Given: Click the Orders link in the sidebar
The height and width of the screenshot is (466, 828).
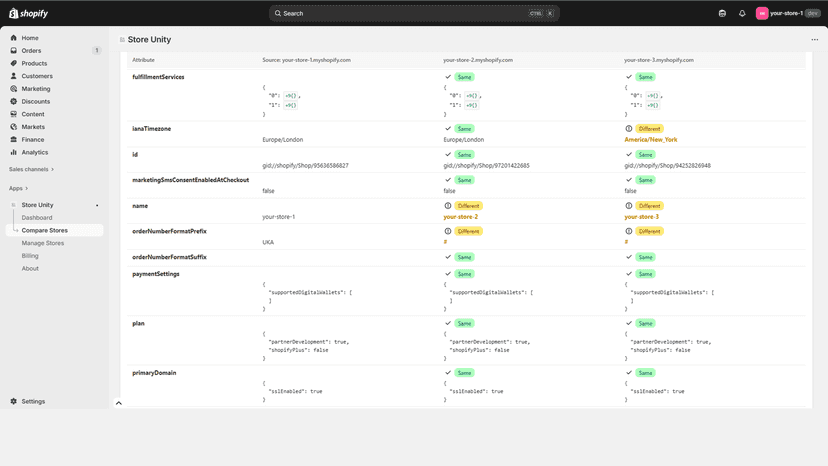Looking at the screenshot, I should (31, 51).
